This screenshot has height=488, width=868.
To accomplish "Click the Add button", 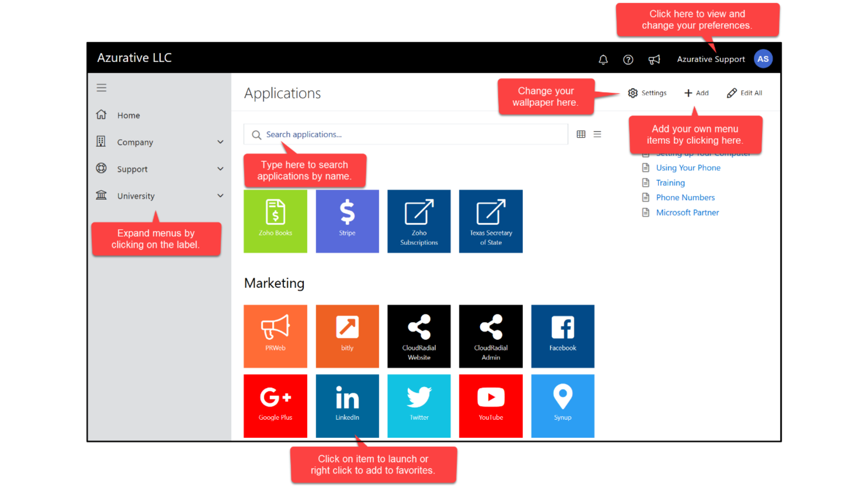I will tap(696, 93).
